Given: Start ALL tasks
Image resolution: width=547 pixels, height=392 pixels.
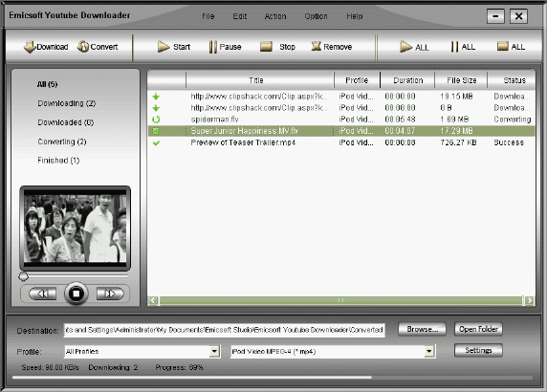Looking at the screenshot, I should [x=414, y=47].
